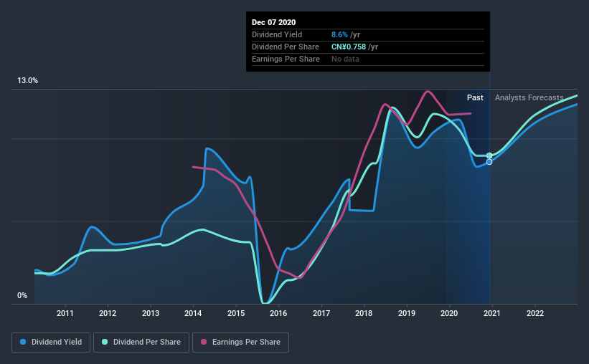589x364 pixels.
Task: Click the teal Dividend Per Share data point marker
Action: click(x=489, y=155)
